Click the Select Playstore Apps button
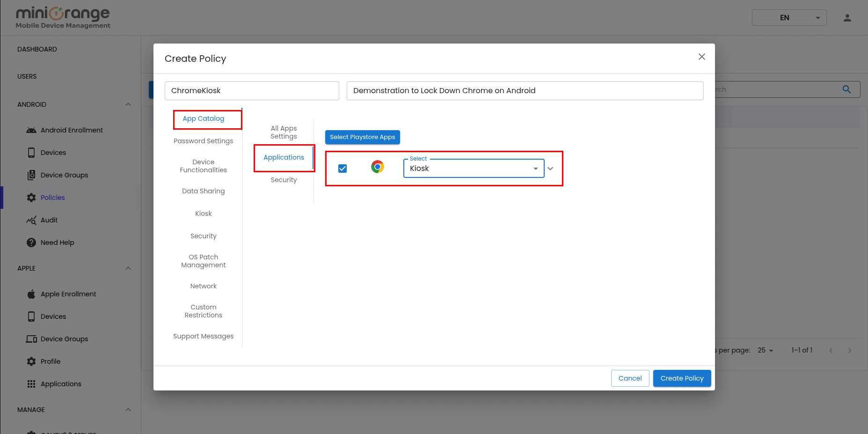868x434 pixels. 362,137
